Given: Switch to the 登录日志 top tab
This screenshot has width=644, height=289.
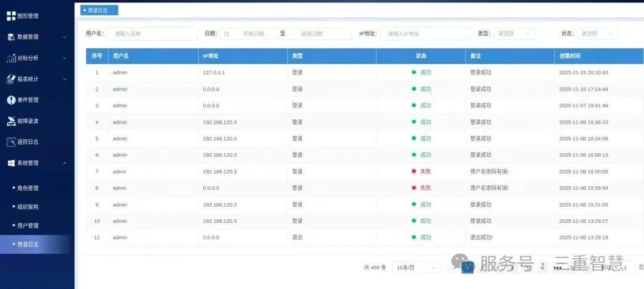Looking at the screenshot, I should click(x=99, y=10).
